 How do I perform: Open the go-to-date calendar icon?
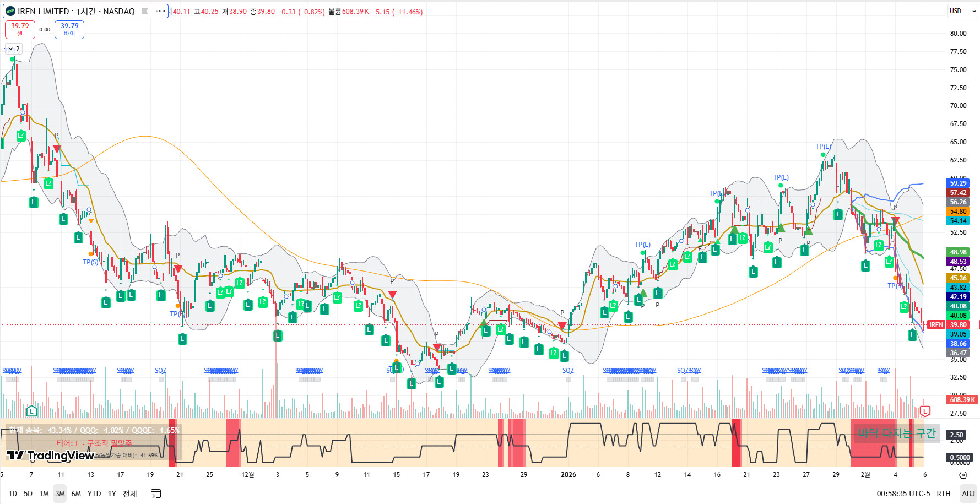[156, 494]
